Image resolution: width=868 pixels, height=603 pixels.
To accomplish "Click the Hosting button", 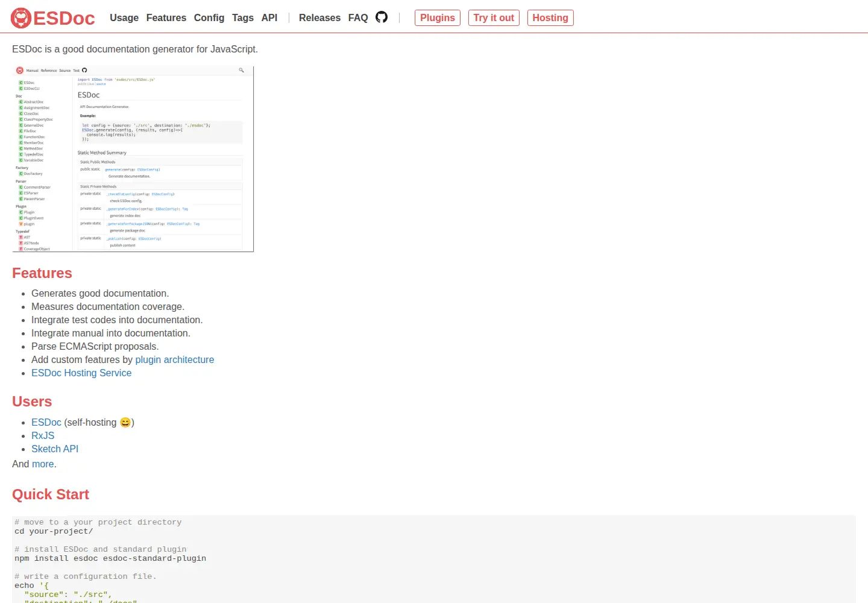I will click(x=550, y=18).
